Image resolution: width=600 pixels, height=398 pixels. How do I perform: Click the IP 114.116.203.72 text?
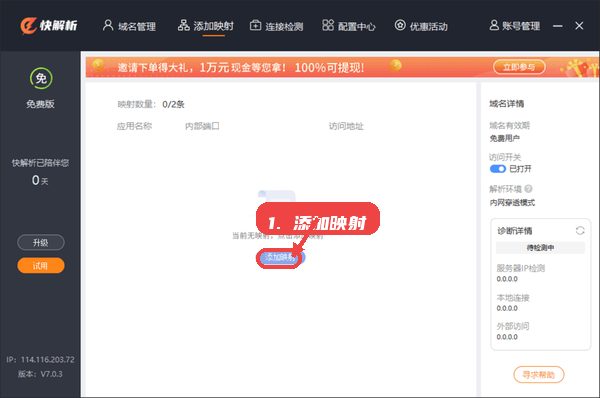40,360
